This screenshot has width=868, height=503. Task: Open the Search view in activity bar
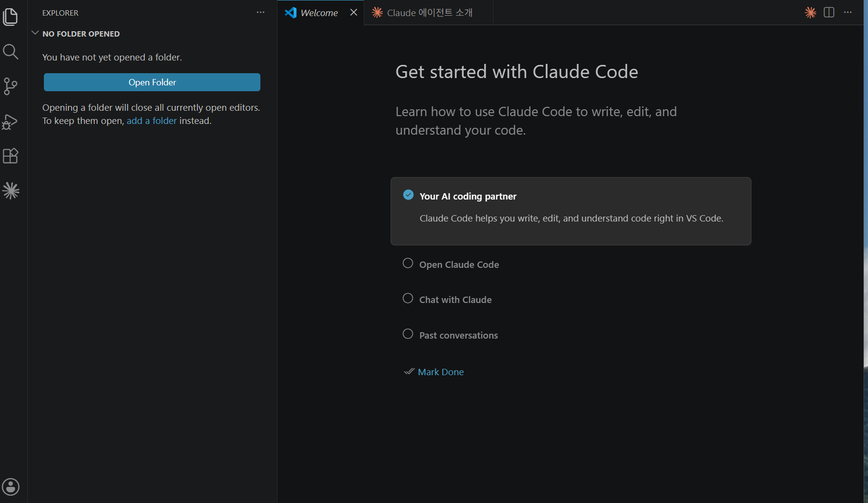point(10,52)
